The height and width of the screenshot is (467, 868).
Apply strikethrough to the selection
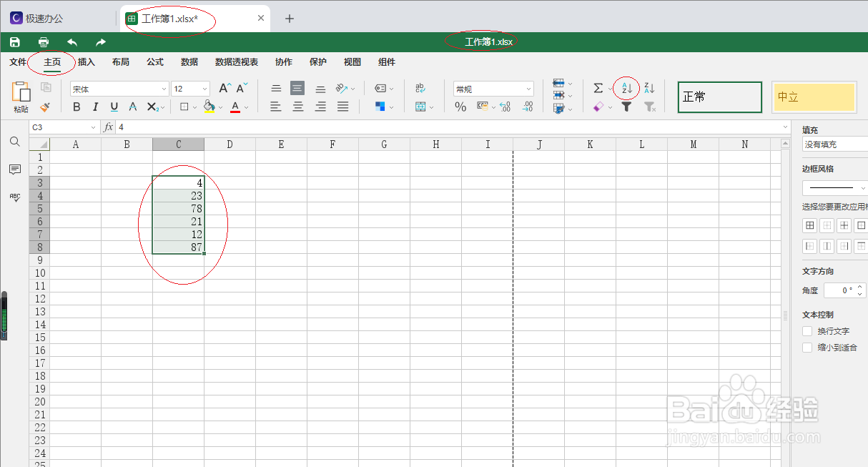132,106
